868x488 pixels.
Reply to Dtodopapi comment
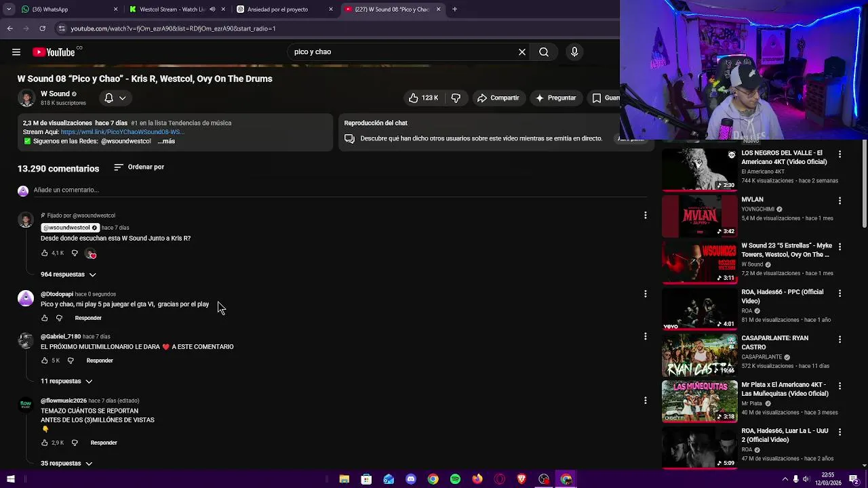pyautogui.click(x=88, y=318)
